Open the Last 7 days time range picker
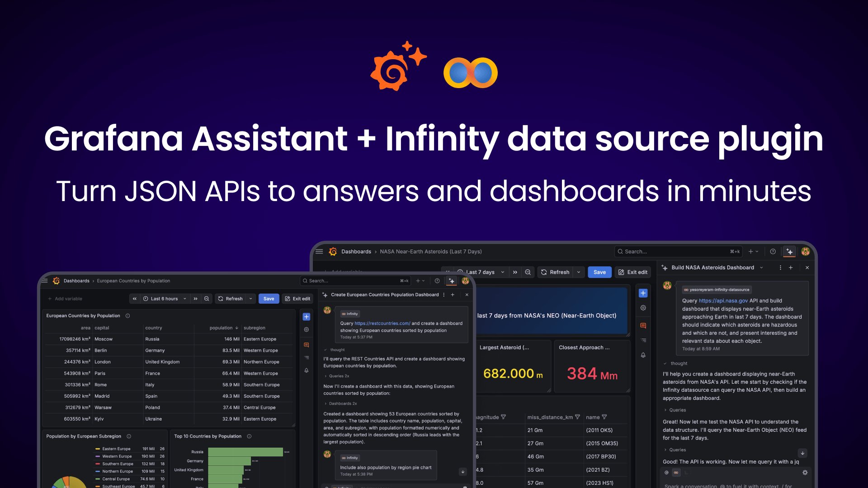 tap(481, 272)
